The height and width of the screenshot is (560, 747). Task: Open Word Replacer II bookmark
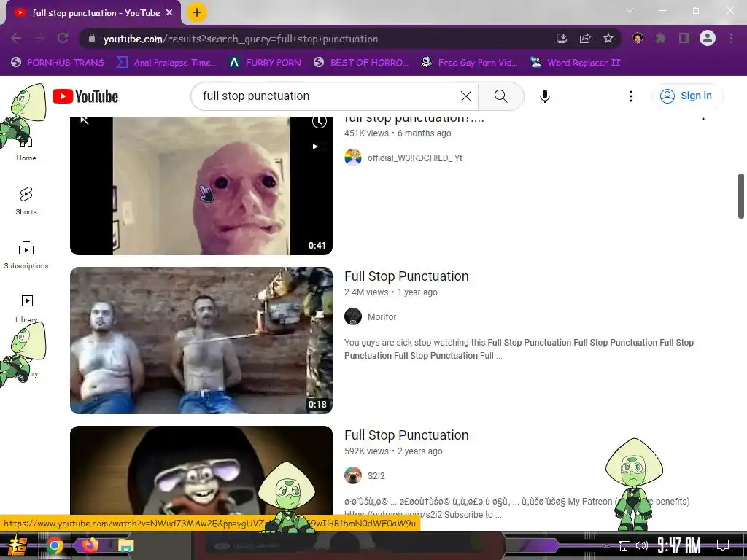pos(576,63)
